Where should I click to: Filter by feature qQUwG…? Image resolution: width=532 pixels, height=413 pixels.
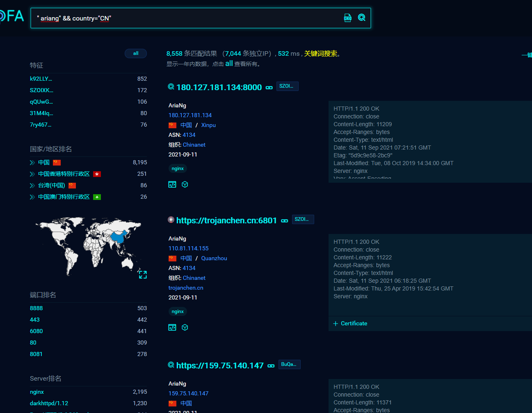[41, 102]
